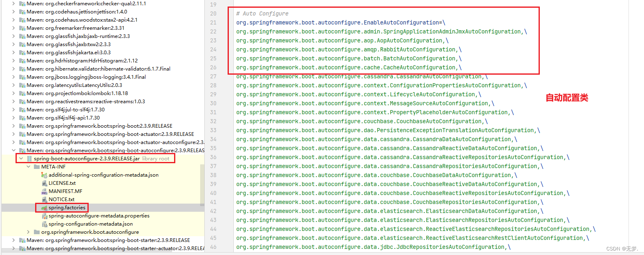Click CouchbaseAutoConfiguration entry
Viewport: 644px width, 255px height.
[362, 121]
